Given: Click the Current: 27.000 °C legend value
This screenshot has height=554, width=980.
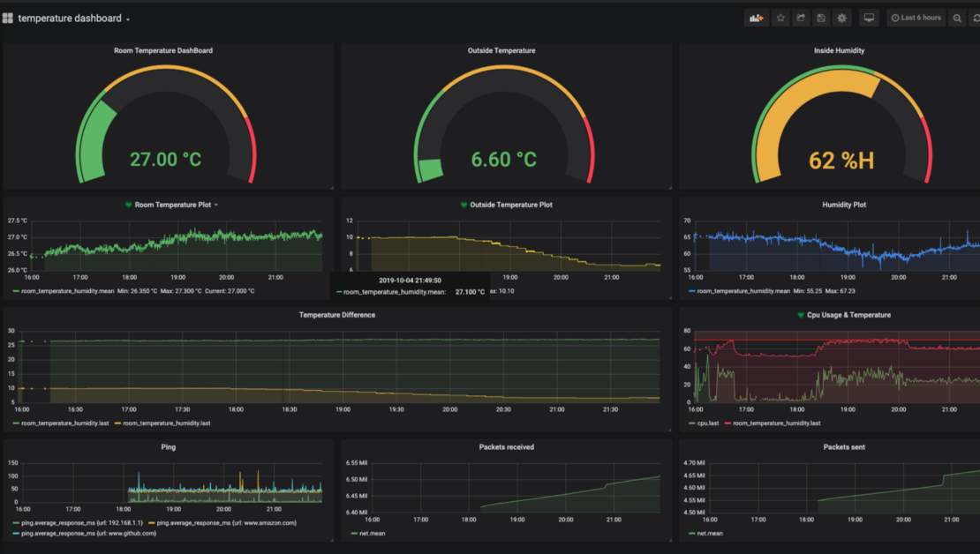Looking at the screenshot, I should click(x=230, y=291).
